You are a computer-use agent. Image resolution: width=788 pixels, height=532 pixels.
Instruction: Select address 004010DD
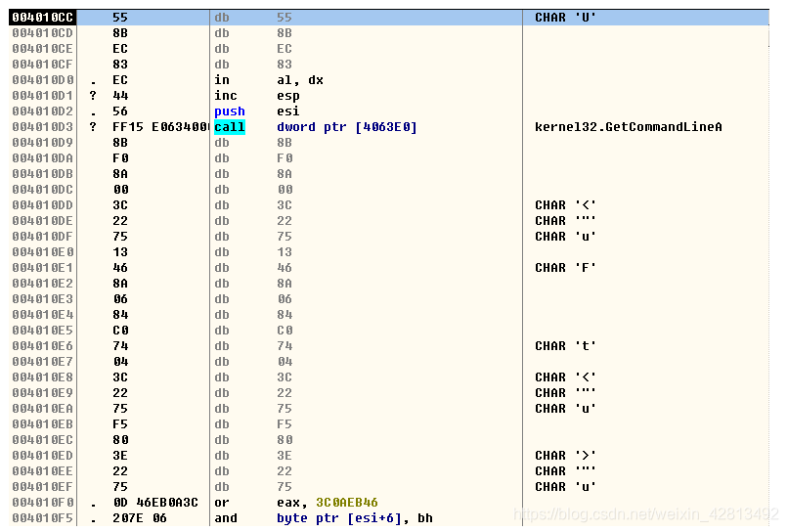tap(43, 205)
